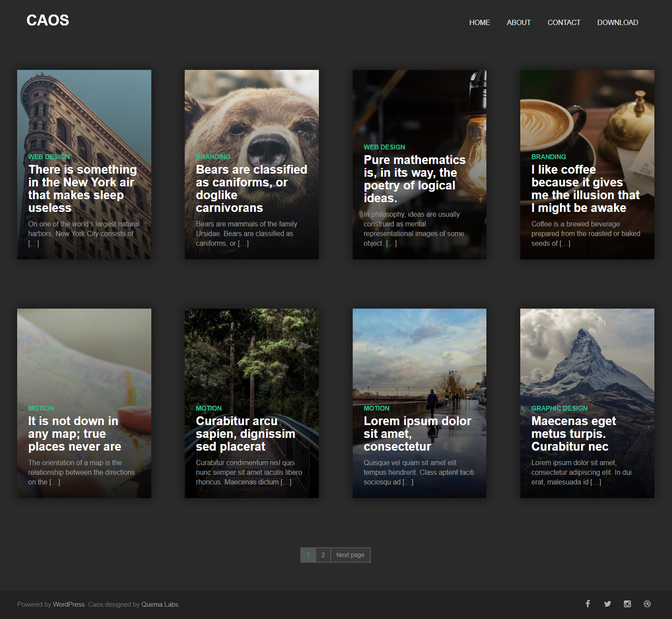The image size is (672, 619).
Task: Click excerpt 'Curabitur condimentum nisl quis'
Action: coord(249,472)
